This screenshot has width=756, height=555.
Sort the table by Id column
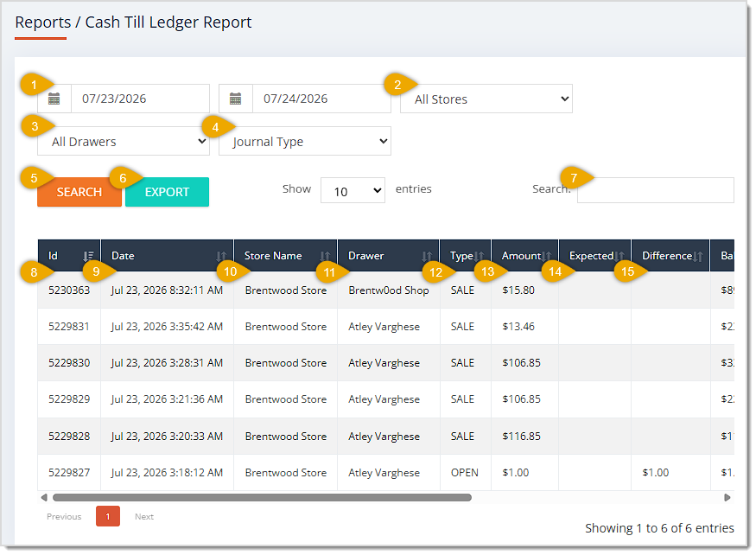point(69,255)
